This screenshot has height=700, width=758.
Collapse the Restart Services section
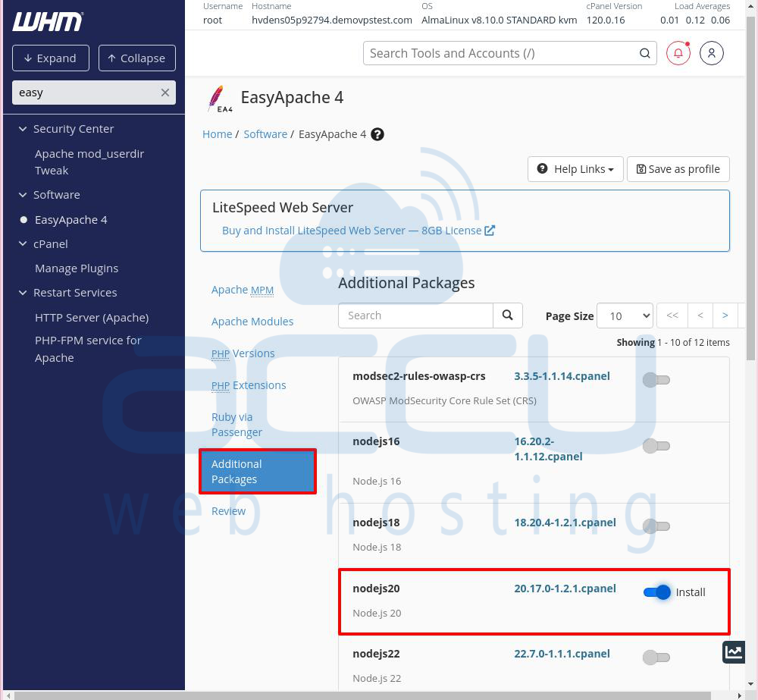pos(22,293)
